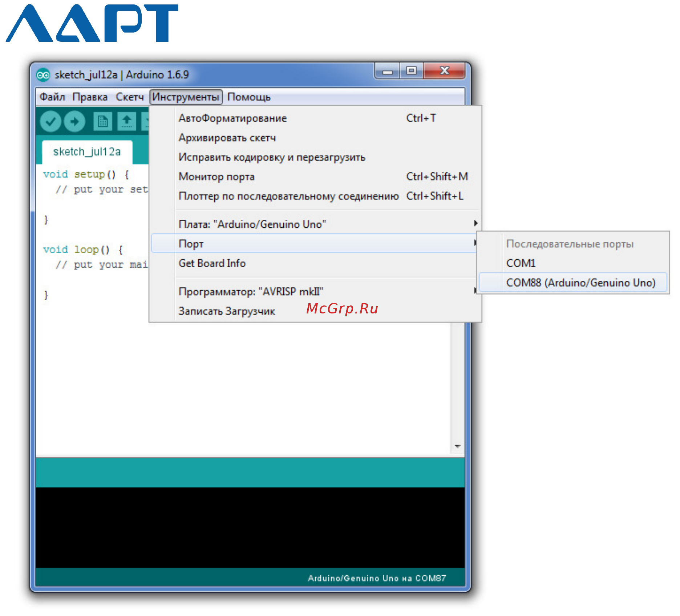Close the Arduino window
Image resolution: width=680 pixels, height=616 pixels.
coord(444,70)
